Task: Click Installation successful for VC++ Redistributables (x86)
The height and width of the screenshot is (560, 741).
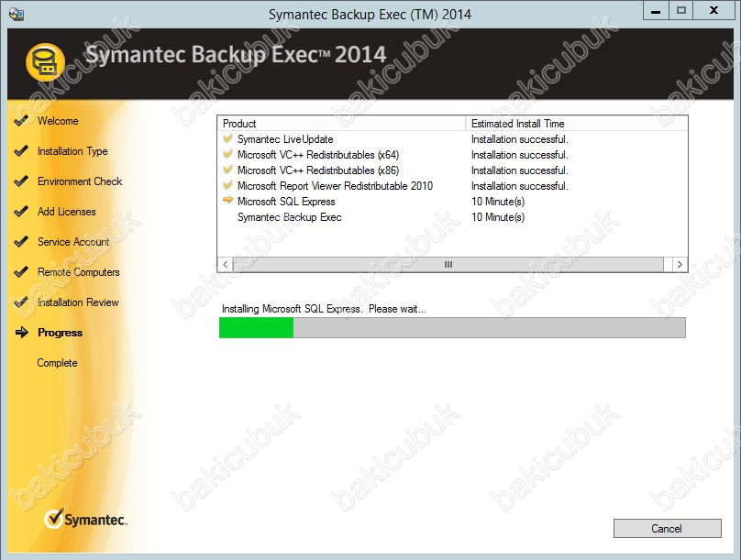Action: tap(520, 170)
